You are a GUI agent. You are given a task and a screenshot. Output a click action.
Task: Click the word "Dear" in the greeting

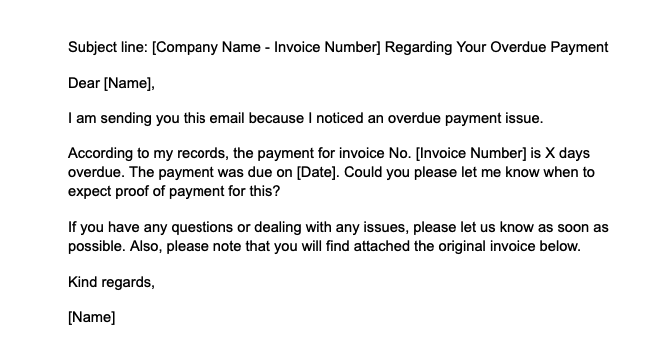[84, 83]
